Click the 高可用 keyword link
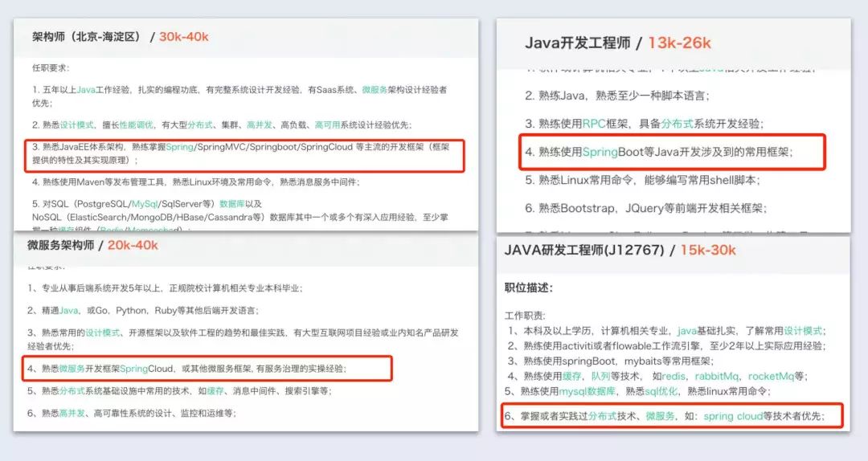The image size is (868, 461). point(327,125)
